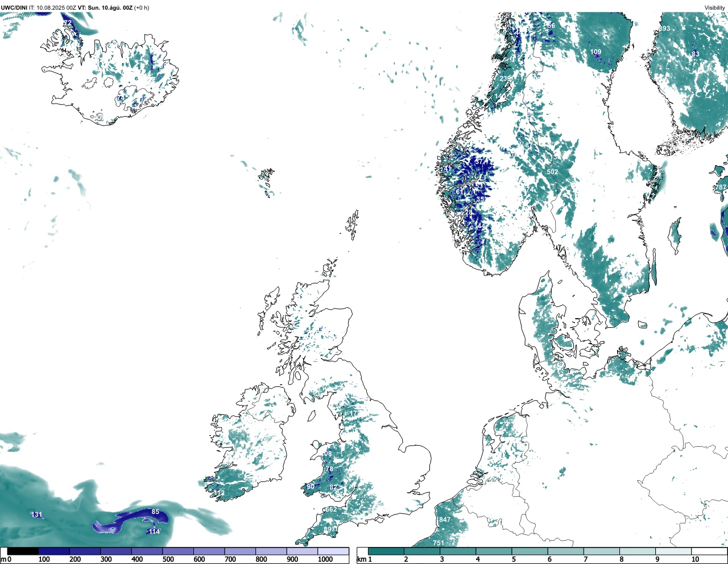Click the '131' value in the Atlantic fog patch
The width and height of the screenshot is (728, 564).
tap(36, 514)
